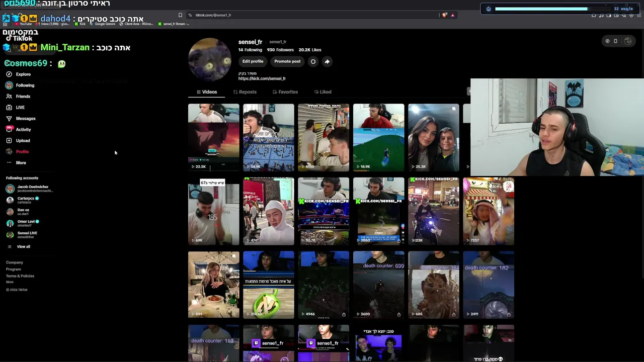Open the Client Area bookmark
Screen dimensions: 644x362
137,24
